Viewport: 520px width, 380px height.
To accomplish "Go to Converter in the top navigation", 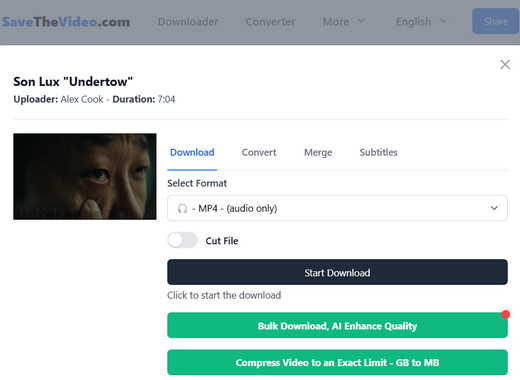I will (270, 22).
